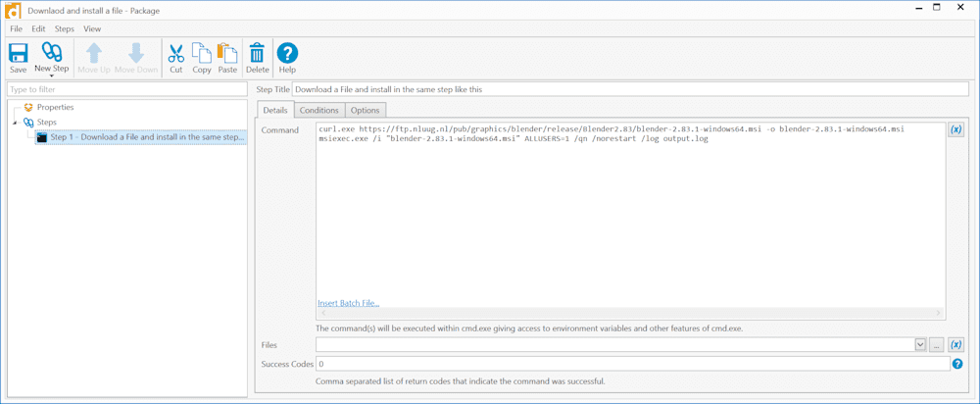Click the Success Codes field

pos(632,364)
